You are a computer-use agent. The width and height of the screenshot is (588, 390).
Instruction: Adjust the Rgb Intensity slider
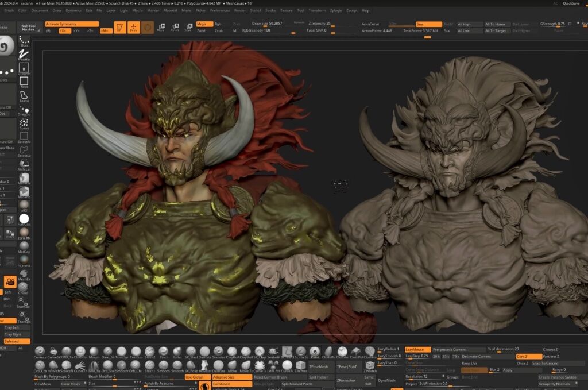click(x=268, y=31)
